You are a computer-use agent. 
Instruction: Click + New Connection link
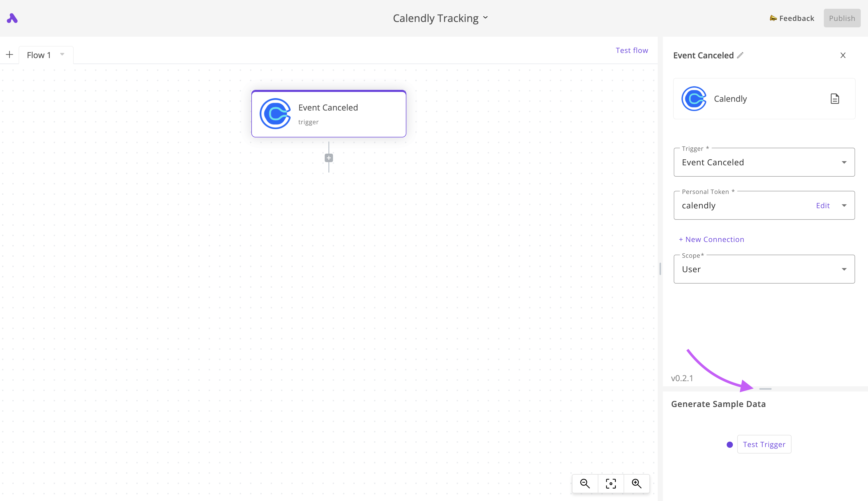coord(711,239)
